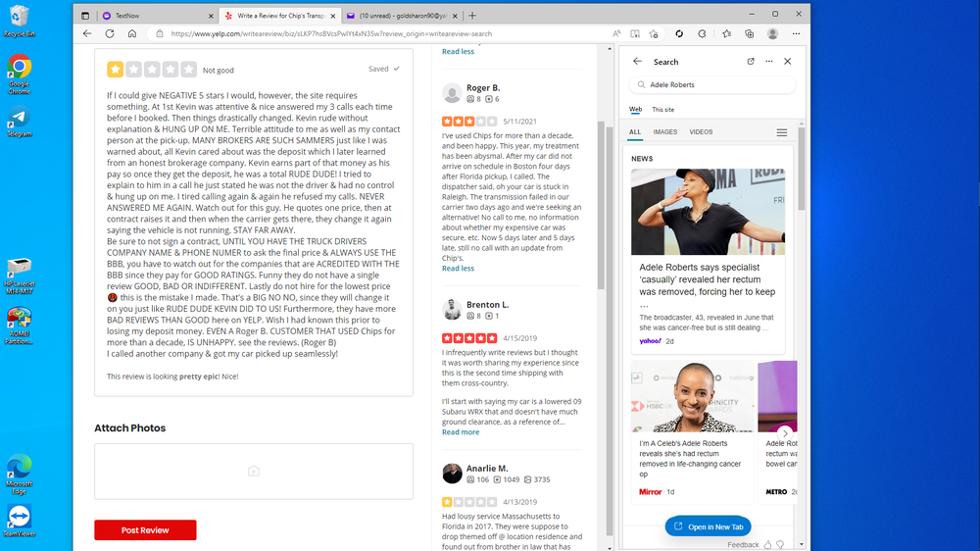Click the browser home icon

[x=132, y=33]
